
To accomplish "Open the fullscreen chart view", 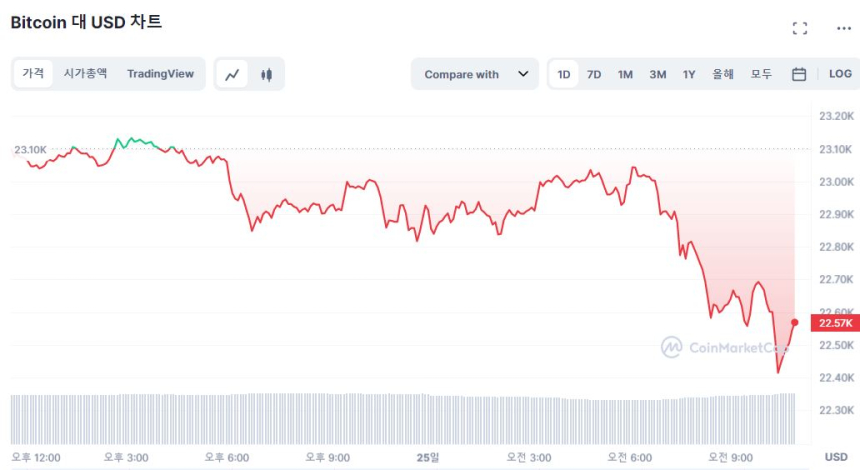I will 799,28.
